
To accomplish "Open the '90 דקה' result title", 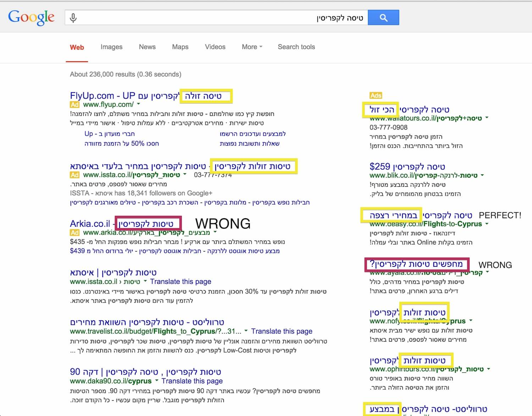I will point(145,372).
